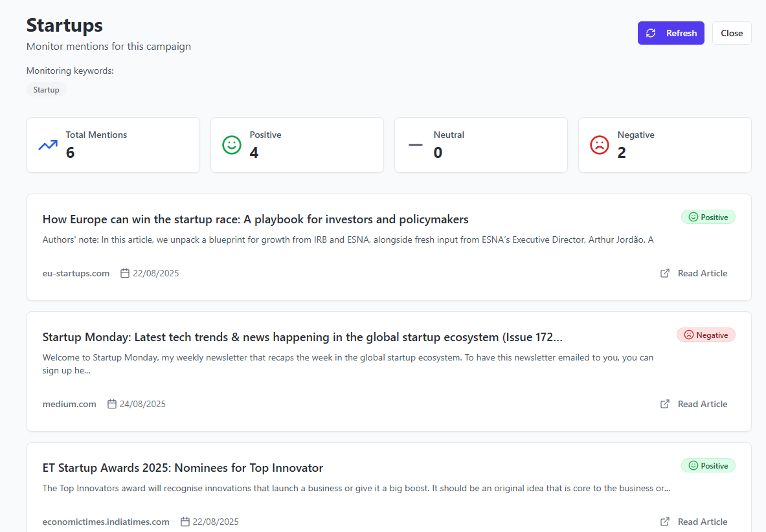Click calendar icon beside 22/08/2025 on eu-startups.com
Screen dimensions: 766x532
coord(125,273)
